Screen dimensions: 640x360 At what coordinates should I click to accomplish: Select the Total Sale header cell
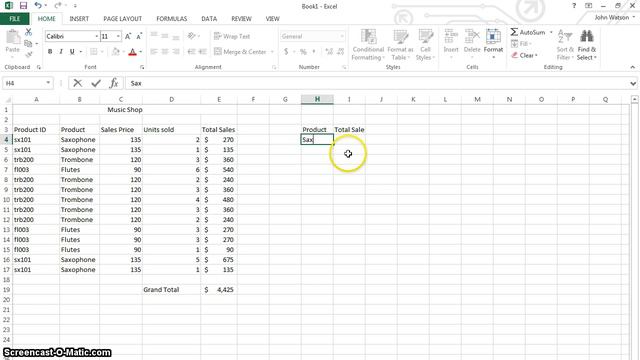pos(349,129)
